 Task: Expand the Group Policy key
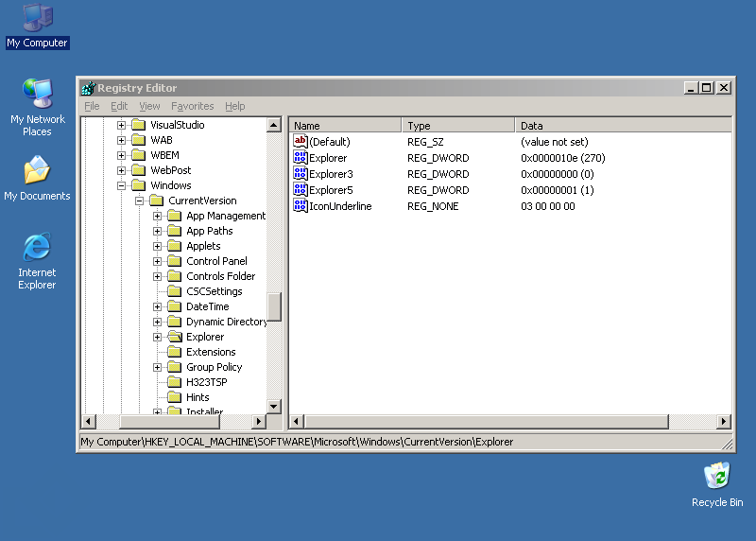[x=157, y=367]
